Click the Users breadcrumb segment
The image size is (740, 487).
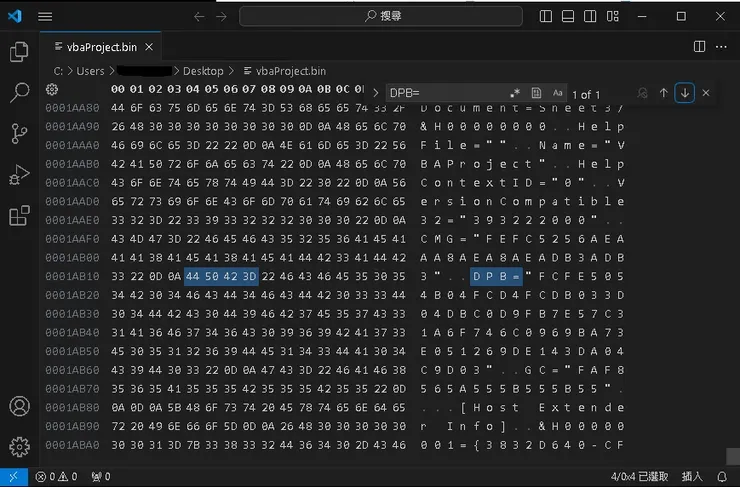pos(90,71)
